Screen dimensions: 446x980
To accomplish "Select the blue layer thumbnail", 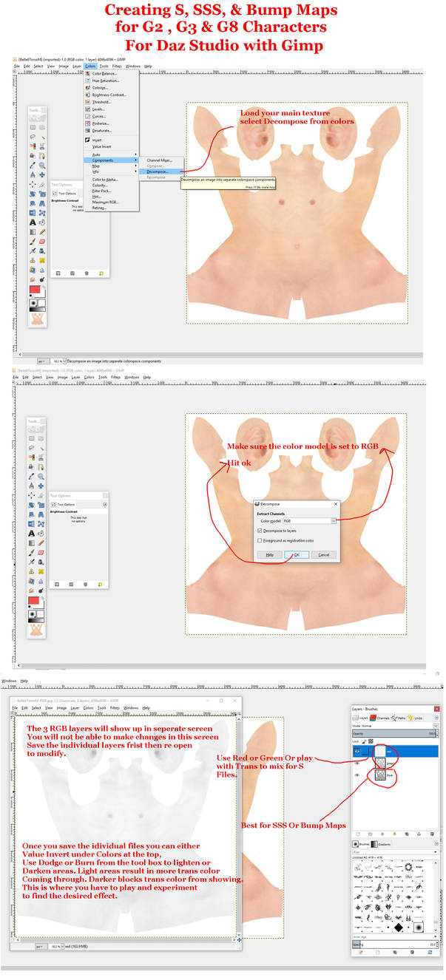I will click(x=380, y=775).
